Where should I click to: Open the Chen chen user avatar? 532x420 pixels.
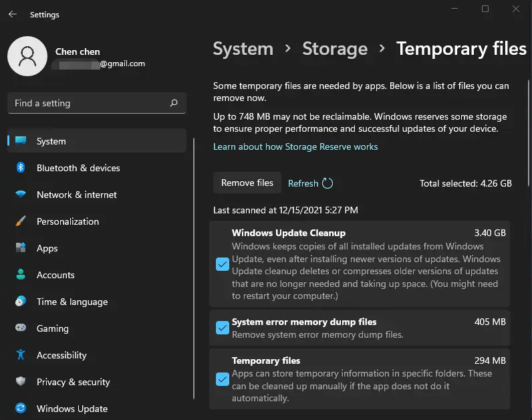pyautogui.click(x=27, y=56)
